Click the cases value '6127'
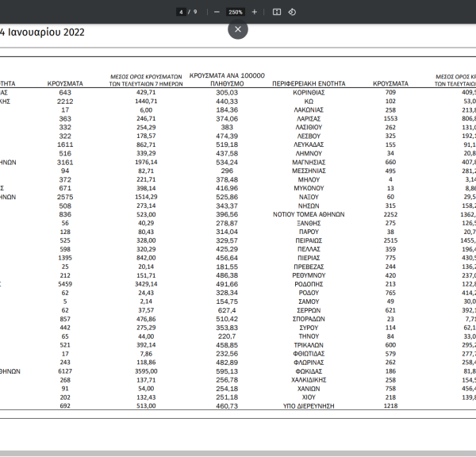 [x=65, y=371]
